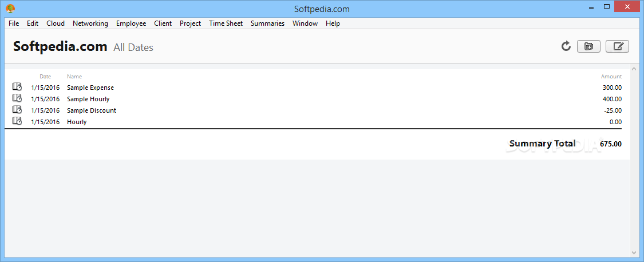This screenshot has width=644, height=262.
Task: Open the Sample Expense entry book icon
Action: (x=17, y=87)
